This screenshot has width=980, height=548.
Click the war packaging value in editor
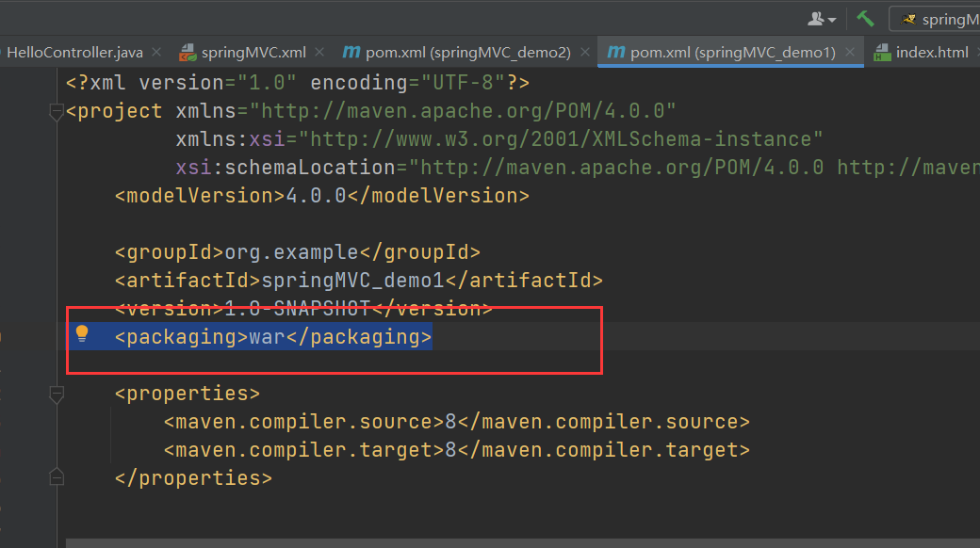267,337
